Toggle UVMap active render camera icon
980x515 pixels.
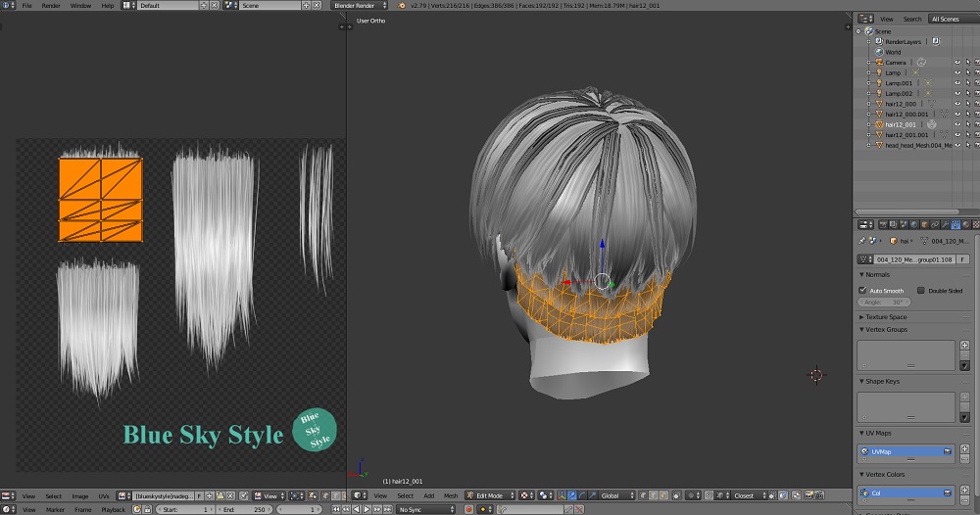[948, 451]
